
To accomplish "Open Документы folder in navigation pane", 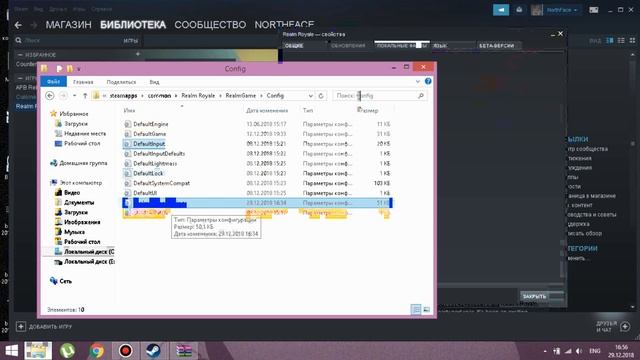I will (79, 202).
